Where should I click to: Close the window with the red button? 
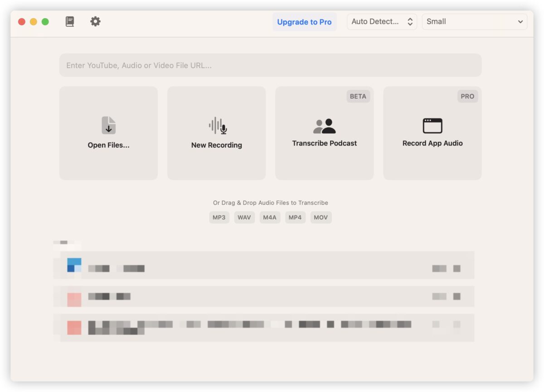pos(22,22)
